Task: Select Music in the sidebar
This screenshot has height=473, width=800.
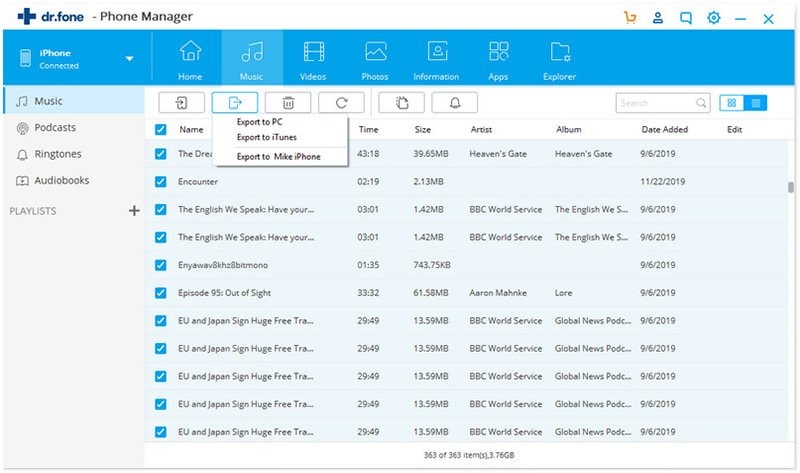Action: tap(73, 101)
